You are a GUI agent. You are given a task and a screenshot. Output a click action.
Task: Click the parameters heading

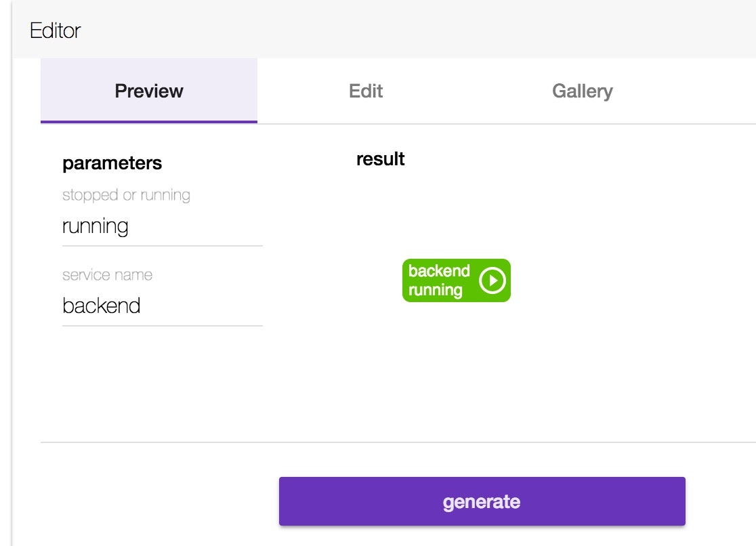(x=112, y=163)
